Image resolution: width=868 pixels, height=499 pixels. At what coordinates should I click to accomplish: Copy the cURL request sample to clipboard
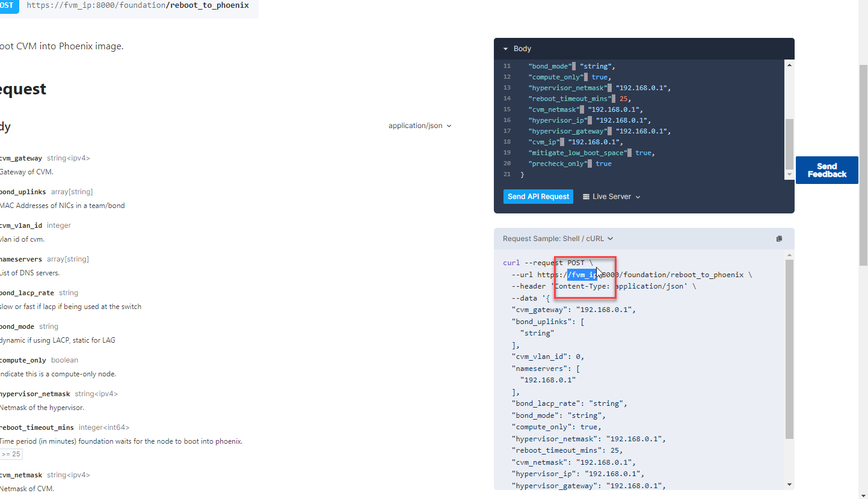pyautogui.click(x=779, y=238)
